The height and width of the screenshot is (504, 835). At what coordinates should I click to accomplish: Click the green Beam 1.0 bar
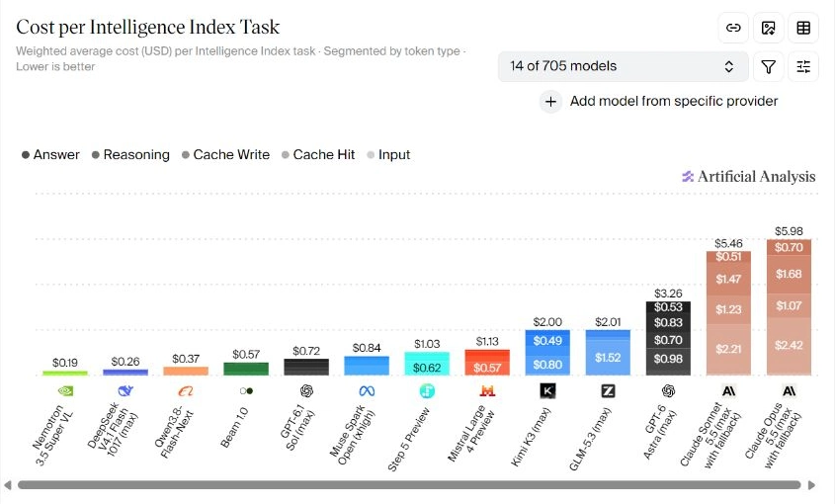[246, 369]
